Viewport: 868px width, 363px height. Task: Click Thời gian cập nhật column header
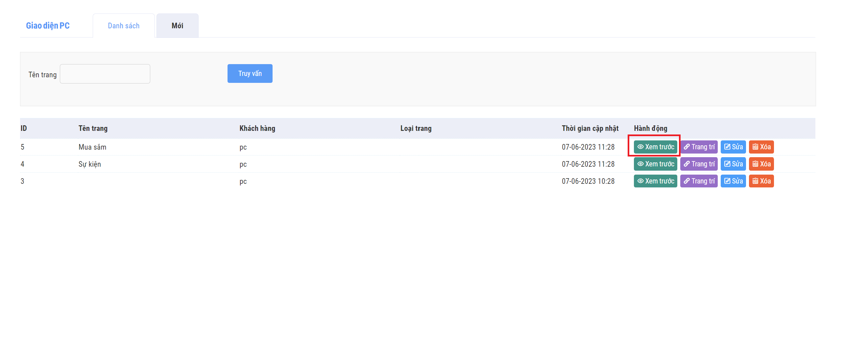pyautogui.click(x=590, y=129)
